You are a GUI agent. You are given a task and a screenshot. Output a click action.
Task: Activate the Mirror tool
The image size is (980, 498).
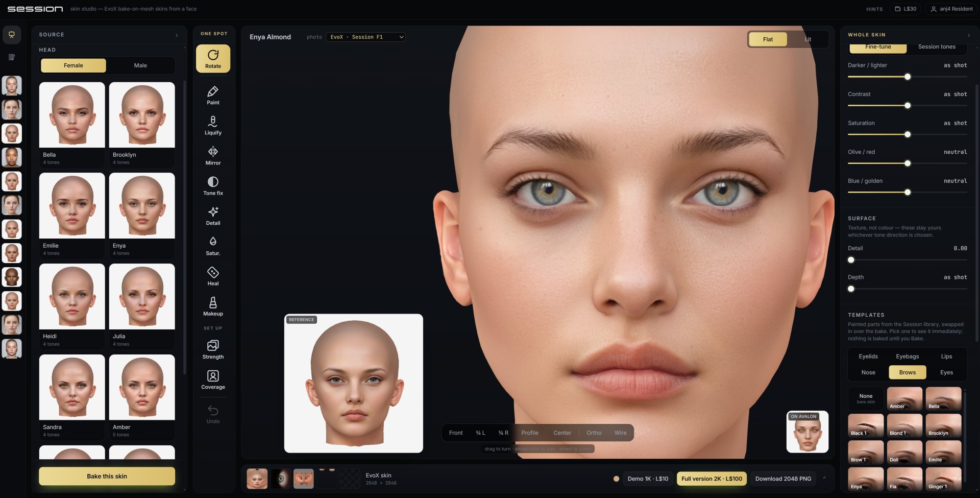(x=213, y=156)
